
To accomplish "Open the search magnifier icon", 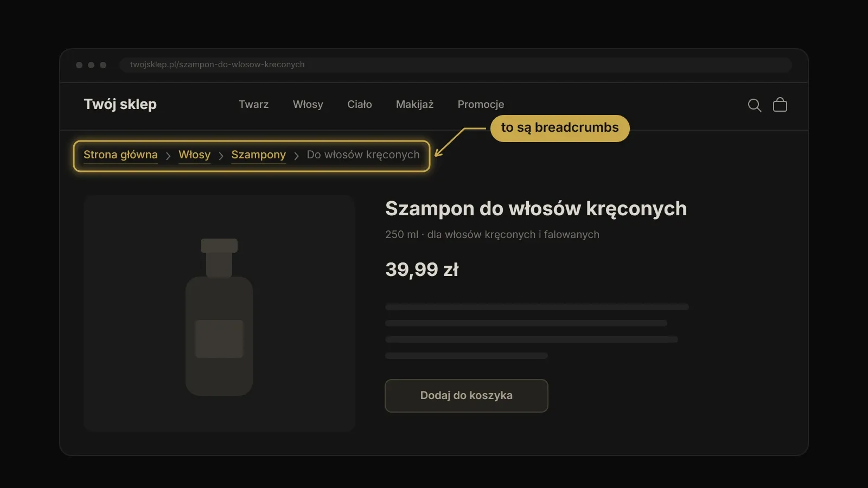I will coord(754,105).
